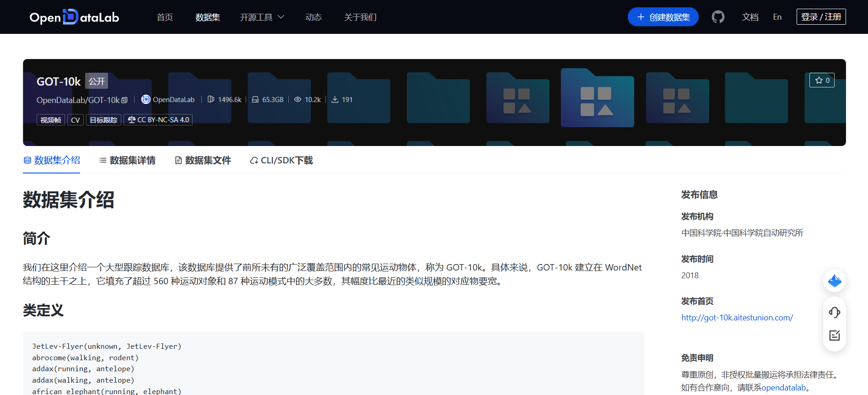Click the blue bird floating icon
The image size is (868, 395).
tap(834, 281)
